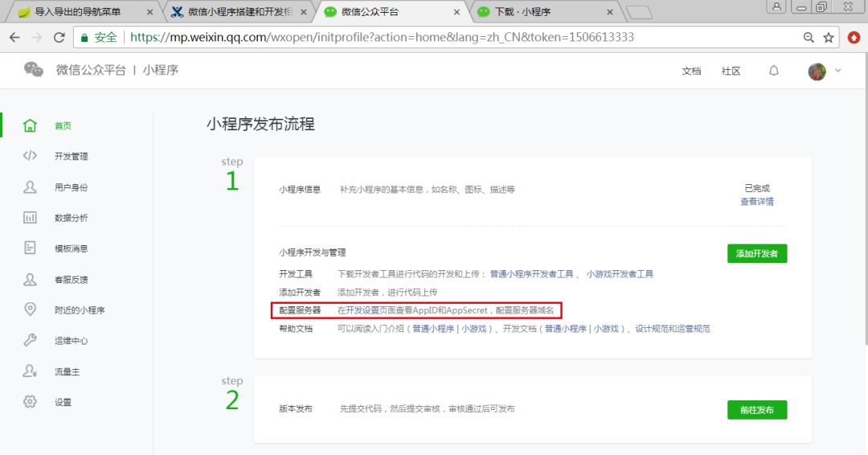The image size is (868, 455).
Task: Open the 小游戏开发者工具 link
Action: click(x=620, y=274)
